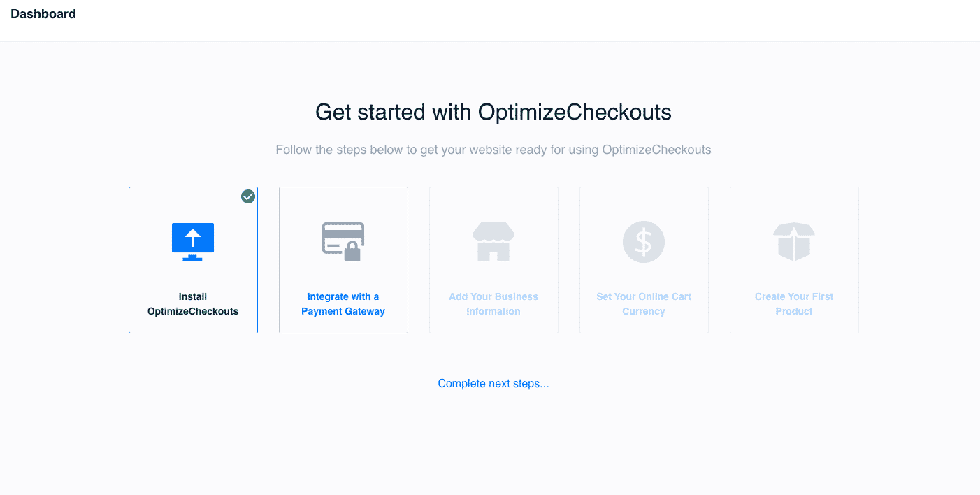980x495 pixels.
Task: Click 'Add Your Business Information' label
Action: (493, 304)
